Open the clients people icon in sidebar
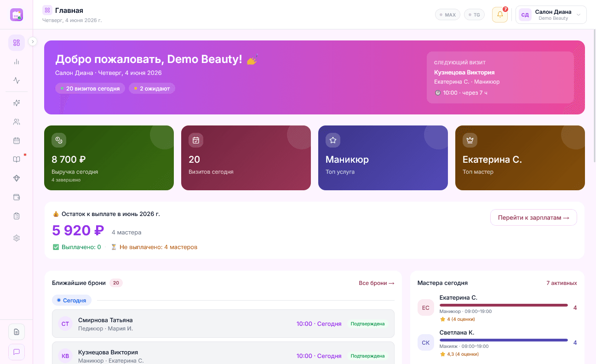Screen dimensions: 596x364 [x=17, y=122]
